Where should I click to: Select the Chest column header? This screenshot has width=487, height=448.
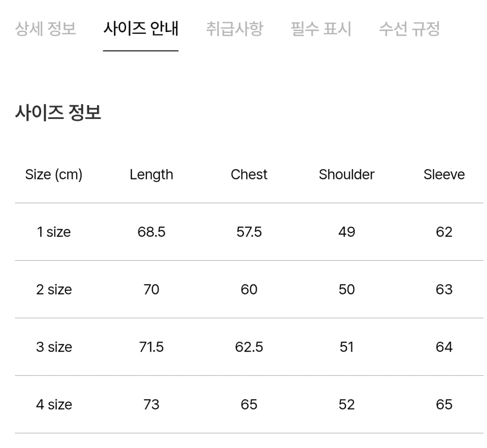(x=249, y=174)
